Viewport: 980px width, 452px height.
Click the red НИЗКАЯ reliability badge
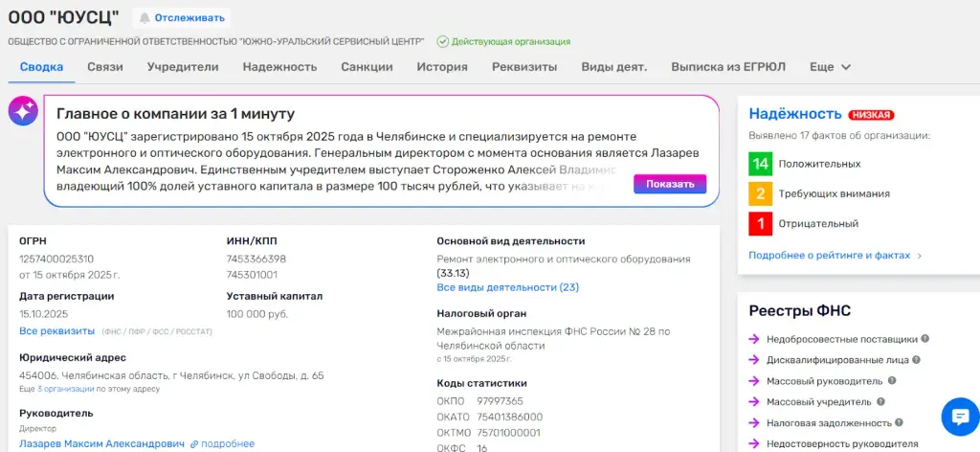point(871,115)
